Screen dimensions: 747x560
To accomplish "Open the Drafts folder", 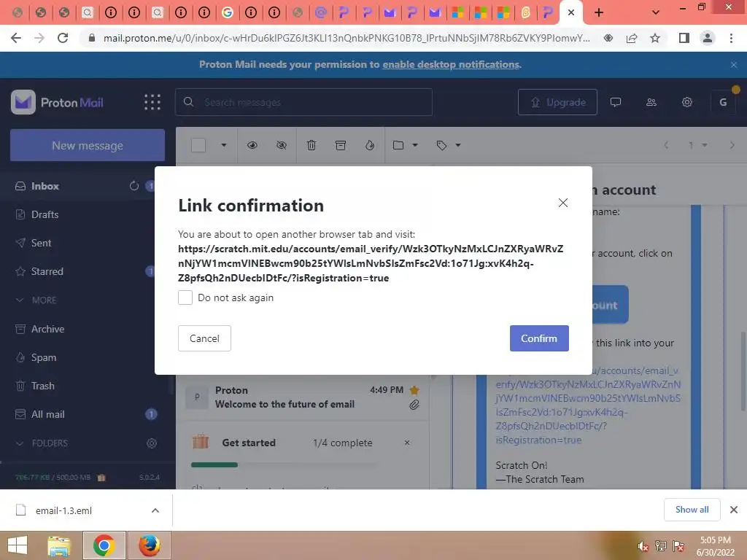I will 44,214.
